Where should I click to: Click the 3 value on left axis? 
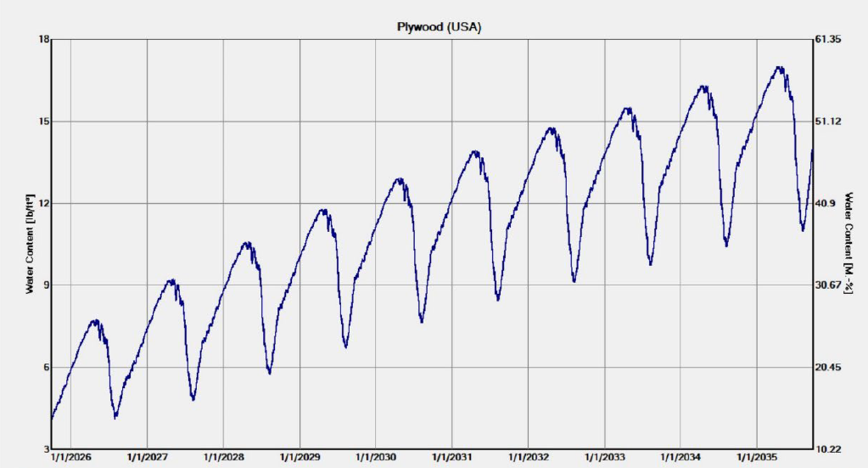[42, 448]
